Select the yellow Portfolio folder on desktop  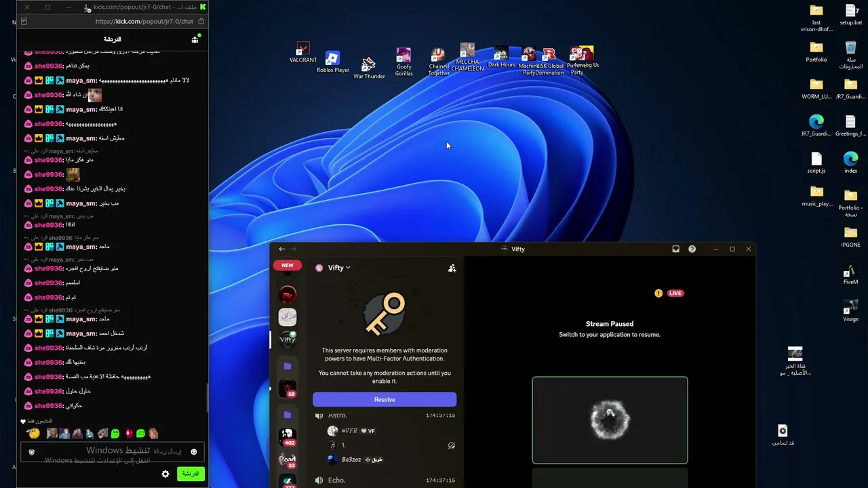(x=816, y=52)
